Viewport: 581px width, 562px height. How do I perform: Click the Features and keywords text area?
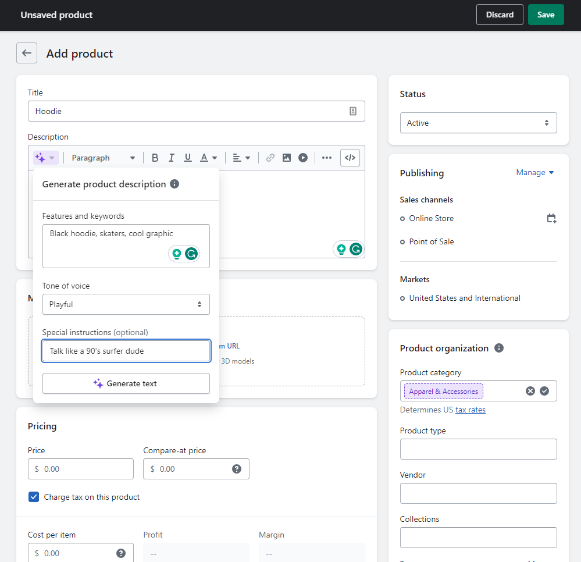(126, 246)
